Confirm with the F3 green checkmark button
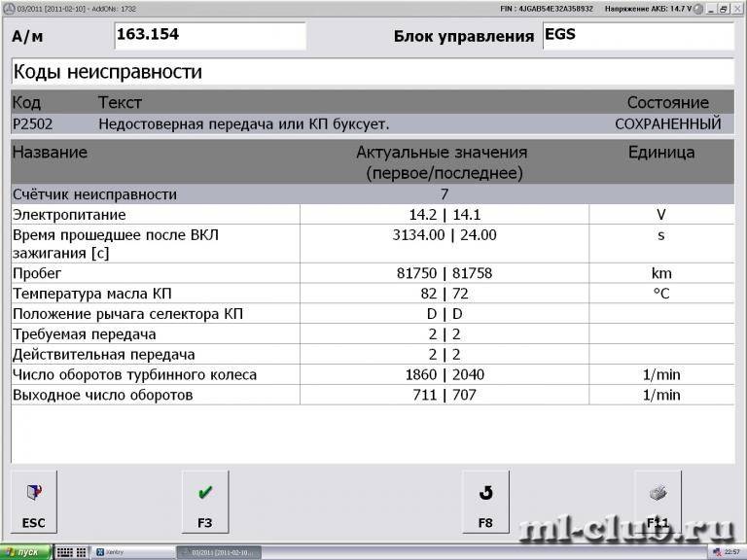 pyautogui.click(x=205, y=502)
